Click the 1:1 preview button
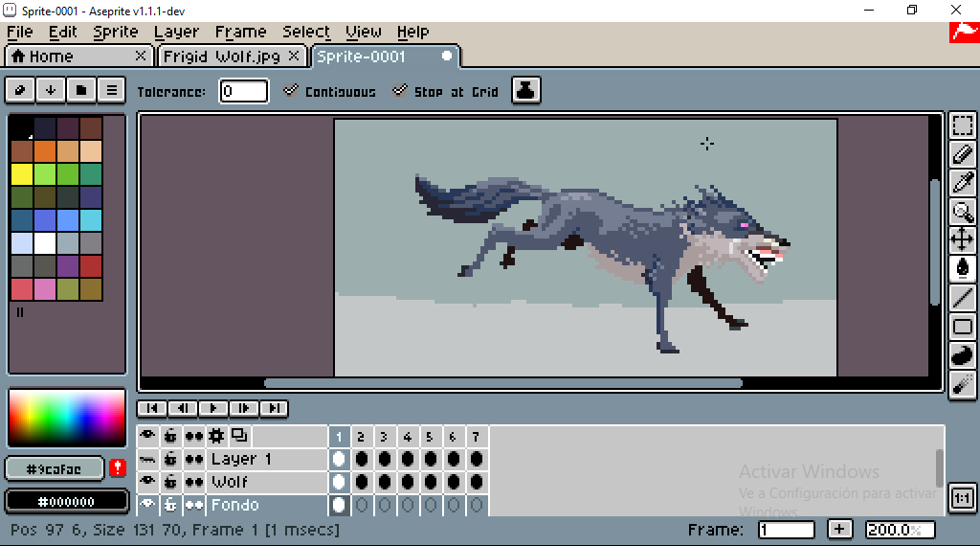Viewport: 980px width, 546px height. click(963, 498)
